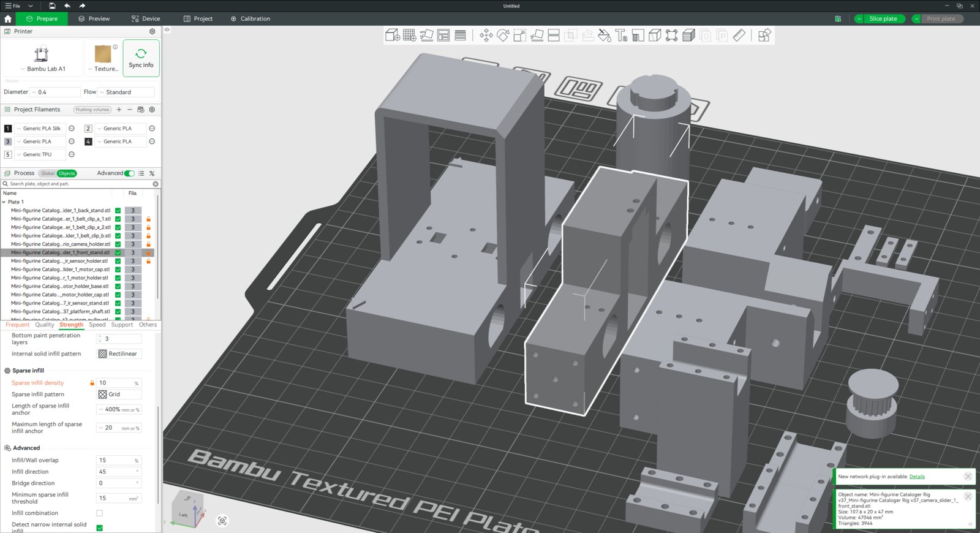Click the home icon
The height and width of the screenshot is (533, 980).
coord(8,19)
